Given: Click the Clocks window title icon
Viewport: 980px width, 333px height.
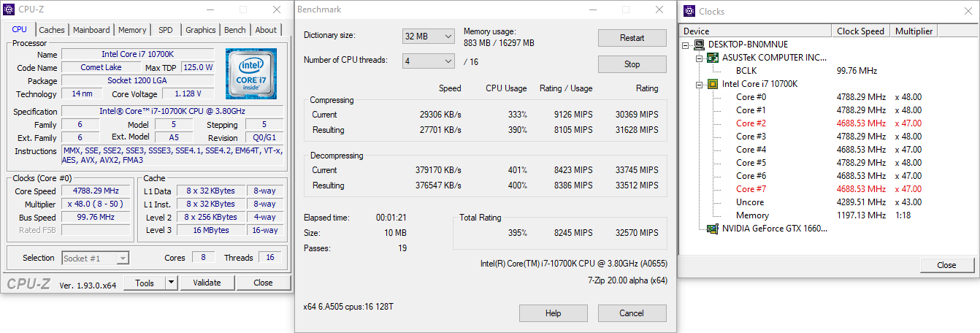Looking at the screenshot, I should pyautogui.click(x=689, y=10).
